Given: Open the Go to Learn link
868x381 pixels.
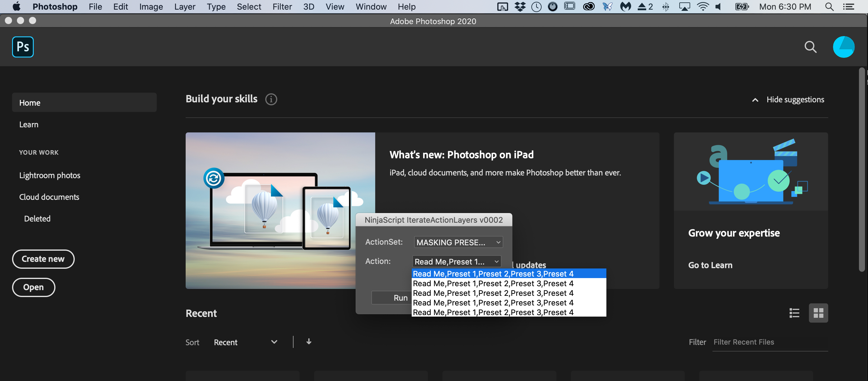Looking at the screenshot, I should point(710,265).
